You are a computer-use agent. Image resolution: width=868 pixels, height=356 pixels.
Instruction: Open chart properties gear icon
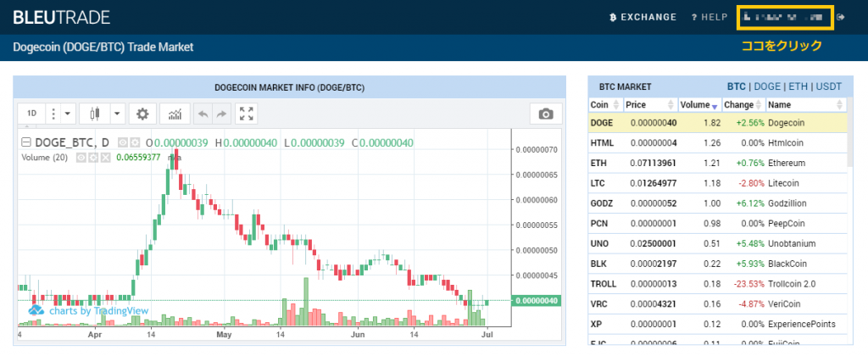pos(142,114)
